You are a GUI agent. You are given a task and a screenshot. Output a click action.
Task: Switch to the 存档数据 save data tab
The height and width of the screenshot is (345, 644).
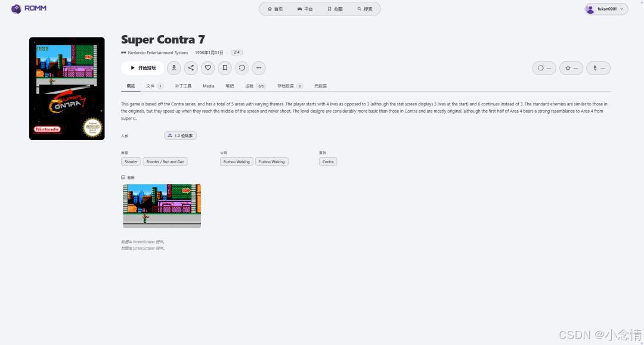coord(290,86)
